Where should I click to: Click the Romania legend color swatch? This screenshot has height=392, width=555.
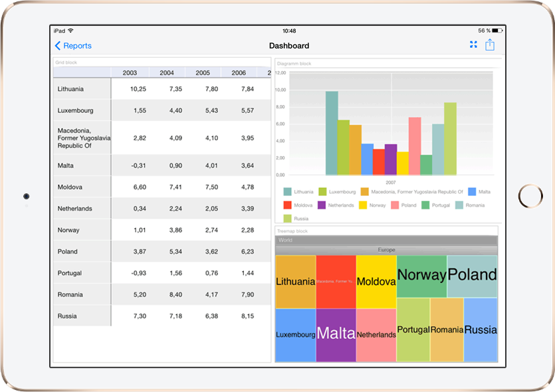tap(459, 205)
